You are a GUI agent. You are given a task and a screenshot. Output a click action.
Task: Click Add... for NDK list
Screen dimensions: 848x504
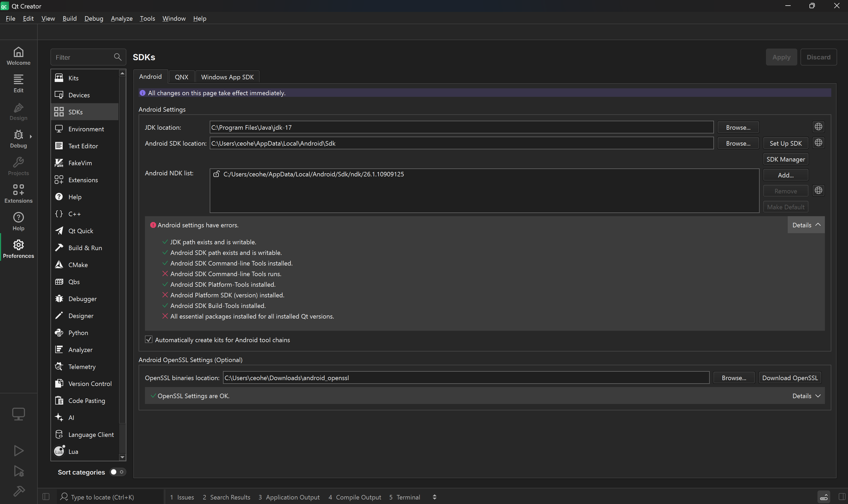[x=785, y=175]
